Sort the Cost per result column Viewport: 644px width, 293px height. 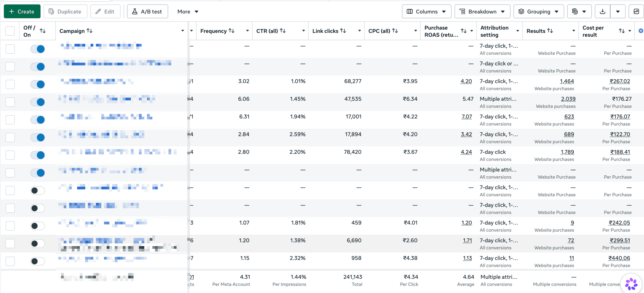(x=622, y=31)
